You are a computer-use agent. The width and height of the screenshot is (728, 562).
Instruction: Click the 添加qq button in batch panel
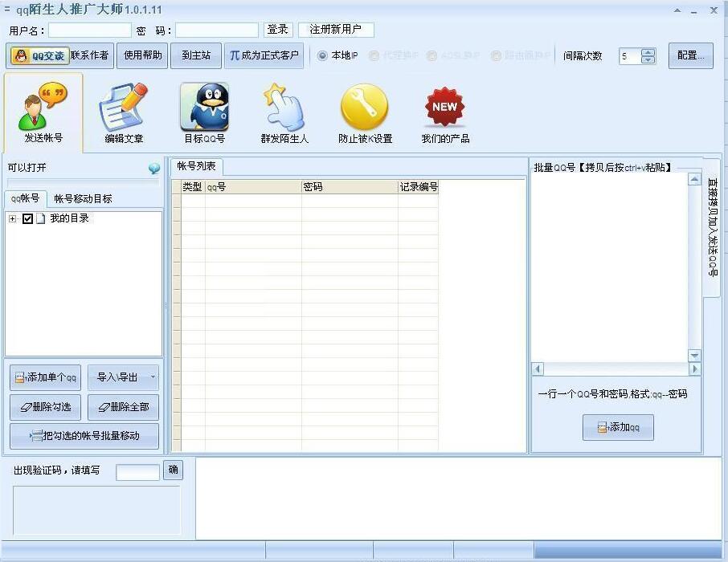618,427
